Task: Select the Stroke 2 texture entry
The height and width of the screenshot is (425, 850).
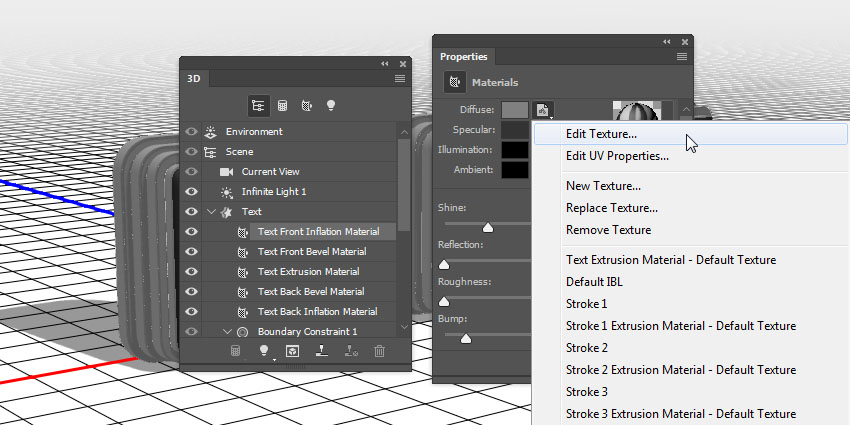Action: 691,348
